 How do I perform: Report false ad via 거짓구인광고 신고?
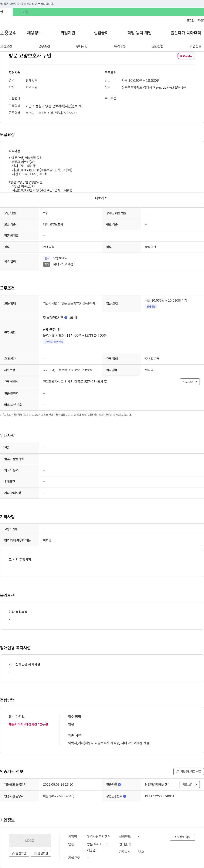tap(188, 771)
